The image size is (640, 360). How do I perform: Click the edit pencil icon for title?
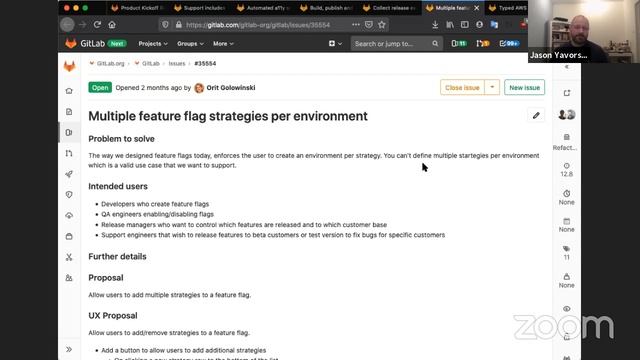pyautogui.click(x=536, y=116)
